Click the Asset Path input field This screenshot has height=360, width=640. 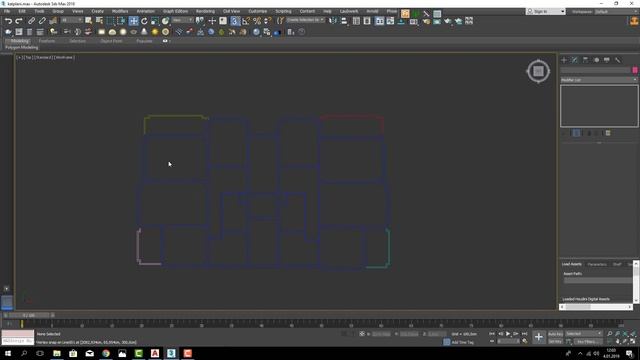[x=598, y=280]
